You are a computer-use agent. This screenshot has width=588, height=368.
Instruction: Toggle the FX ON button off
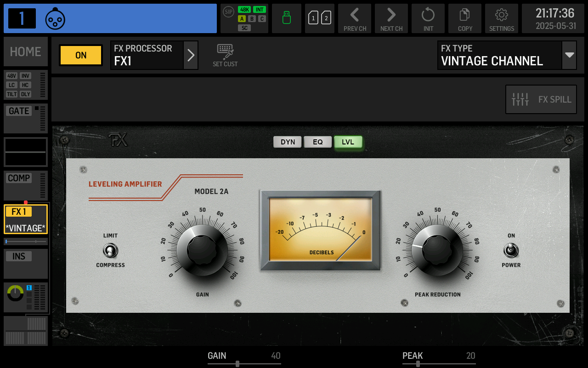[81, 55]
